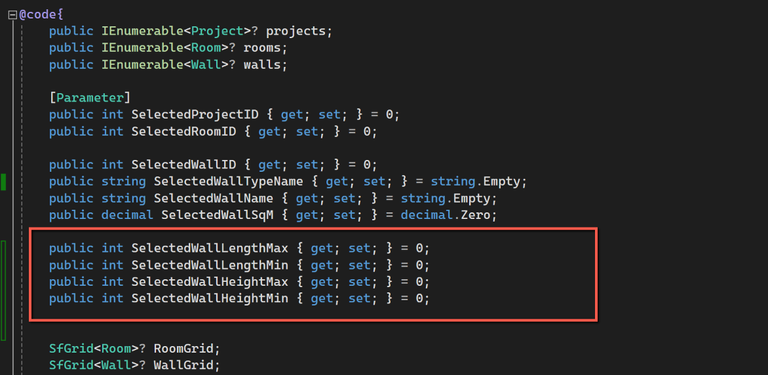Image resolution: width=768 pixels, height=375 pixels.
Task: Click the projects field name
Action: click(296, 31)
